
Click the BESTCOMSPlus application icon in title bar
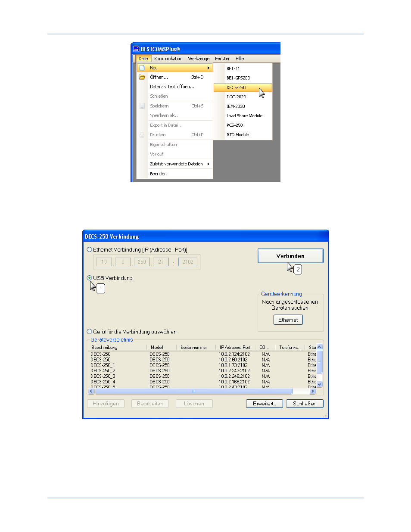click(136, 49)
